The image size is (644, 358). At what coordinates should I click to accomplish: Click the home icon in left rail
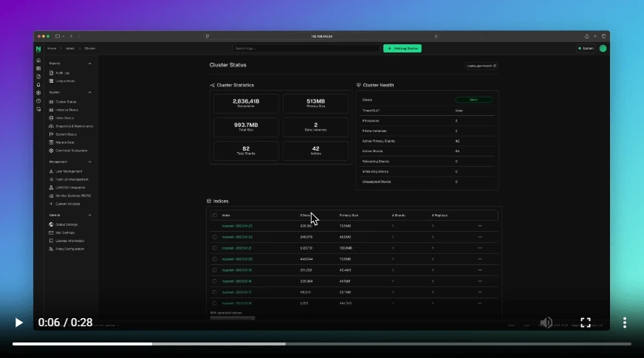(x=38, y=61)
